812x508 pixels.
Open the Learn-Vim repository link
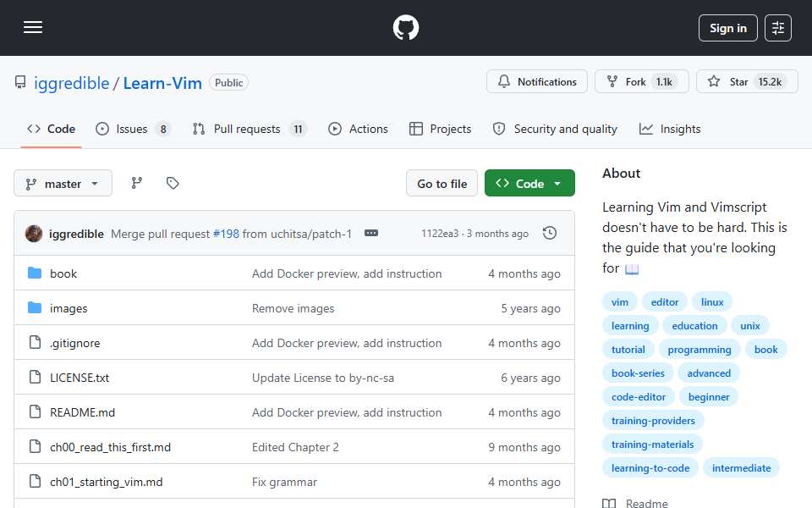click(162, 83)
